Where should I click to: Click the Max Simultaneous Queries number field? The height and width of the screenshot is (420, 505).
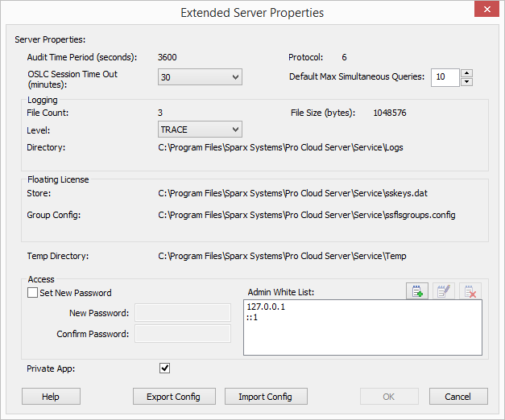(x=445, y=77)
